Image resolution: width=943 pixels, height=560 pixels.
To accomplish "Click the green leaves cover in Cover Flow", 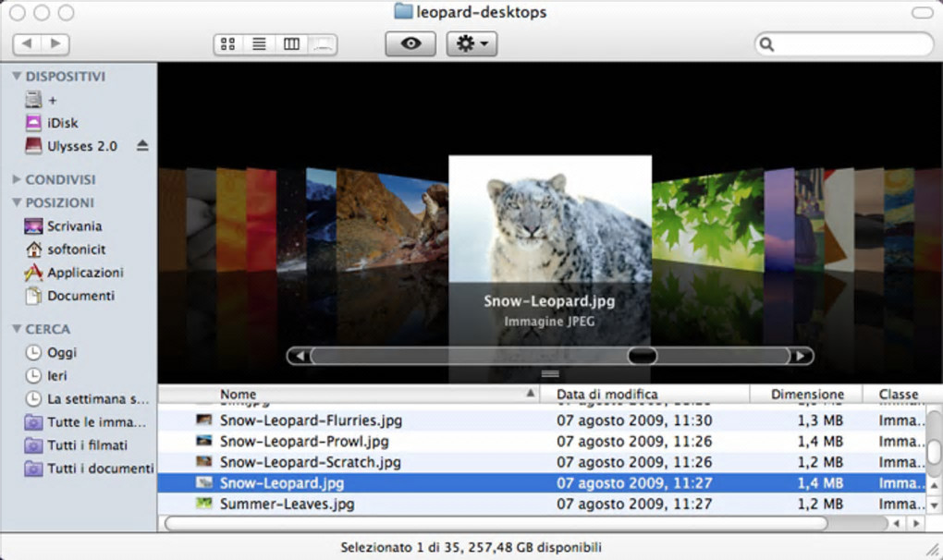I will [708, 219].
